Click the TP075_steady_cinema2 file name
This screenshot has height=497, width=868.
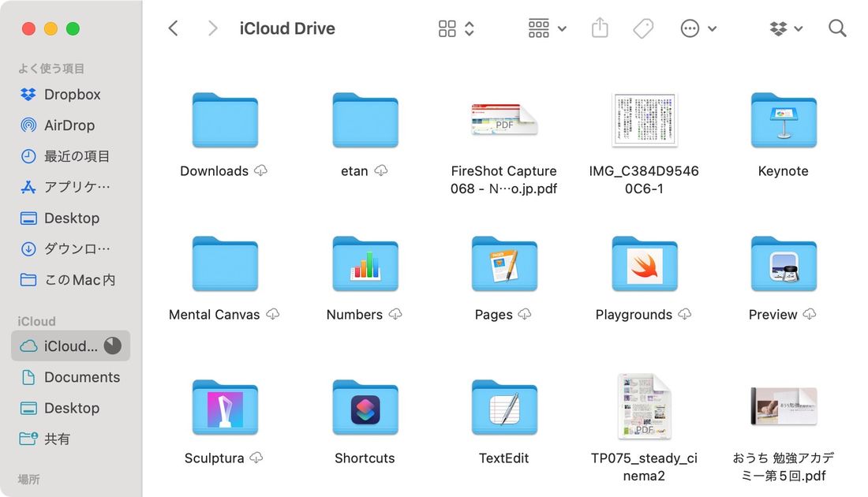pyautogui.click(x=644, y=467)
